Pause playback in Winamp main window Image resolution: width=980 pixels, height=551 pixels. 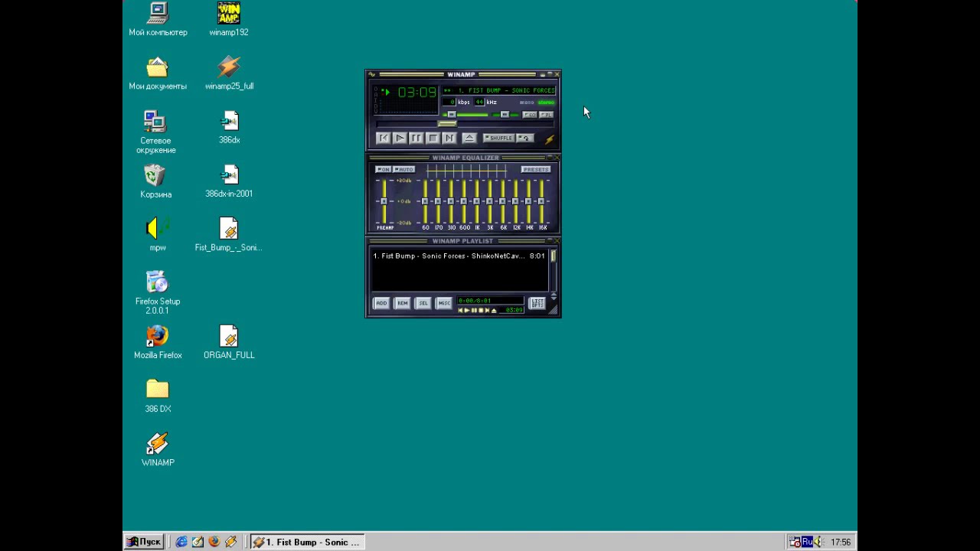(x=416, y=138)
